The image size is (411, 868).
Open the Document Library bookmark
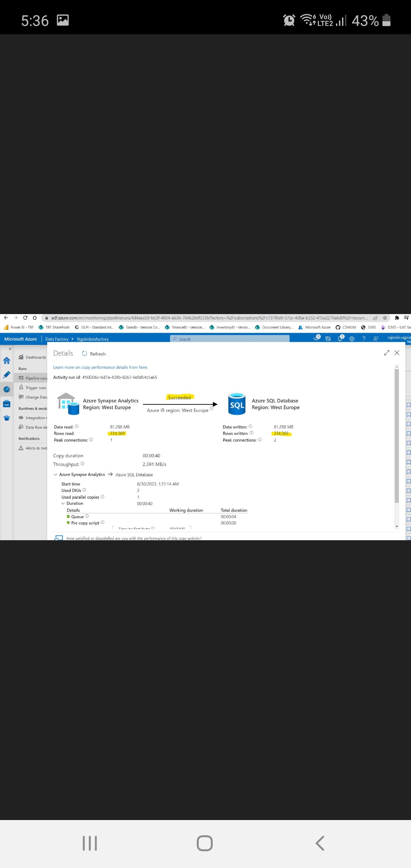click(x=274, y=327)
